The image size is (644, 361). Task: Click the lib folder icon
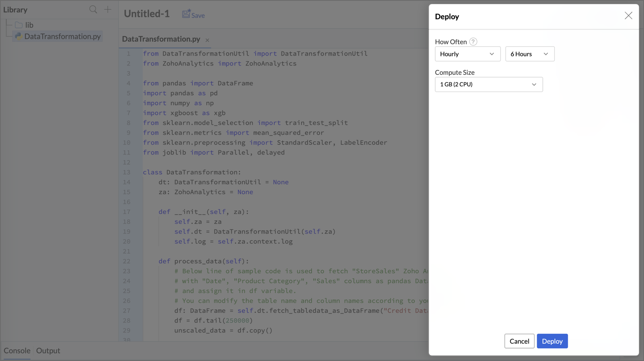pyautogui.click(x=18, y=25)
